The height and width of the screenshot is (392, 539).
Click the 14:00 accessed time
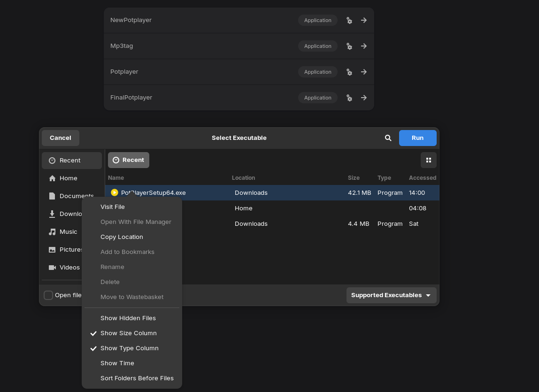[x=417, y=193]
